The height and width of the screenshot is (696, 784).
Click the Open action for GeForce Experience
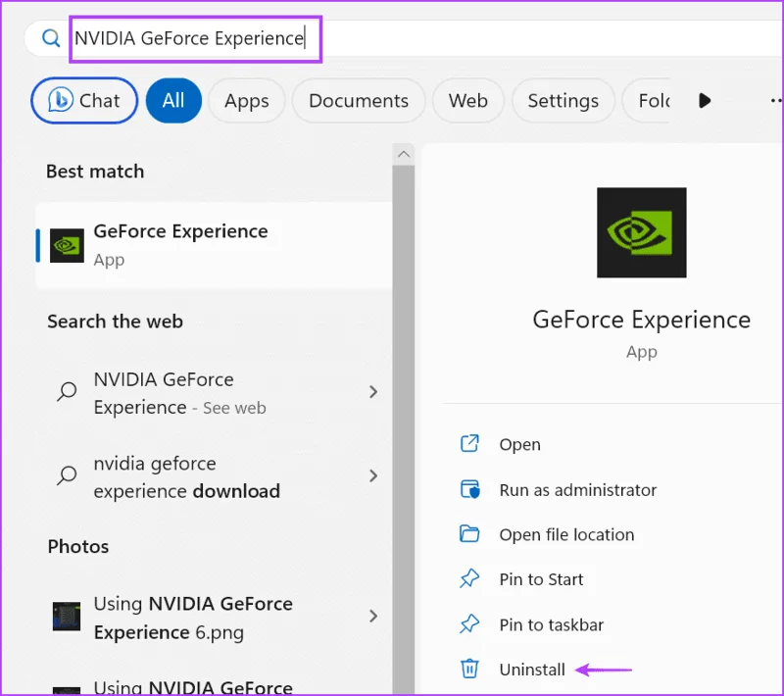coord(520,444)
